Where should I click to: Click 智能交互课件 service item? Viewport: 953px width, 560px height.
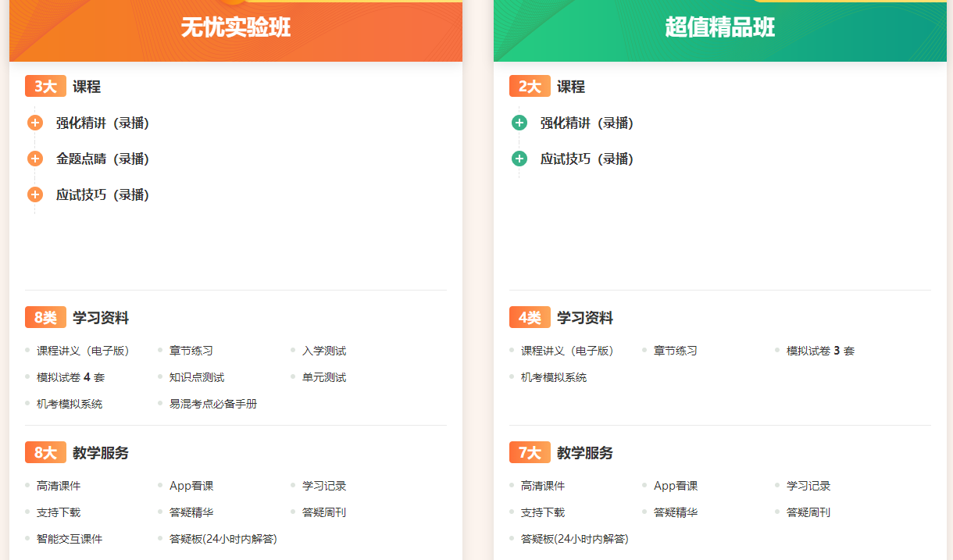point(70,539)
